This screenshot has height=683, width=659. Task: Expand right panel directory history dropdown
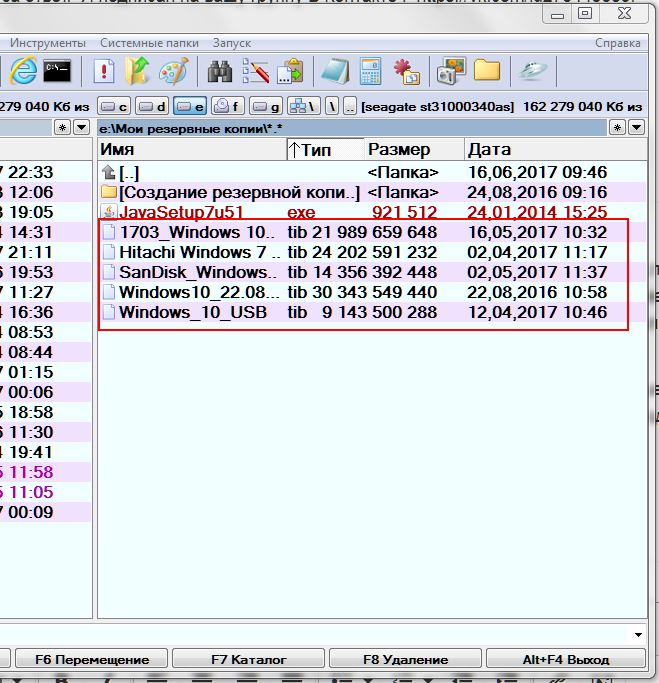click(x=636, y=127)
